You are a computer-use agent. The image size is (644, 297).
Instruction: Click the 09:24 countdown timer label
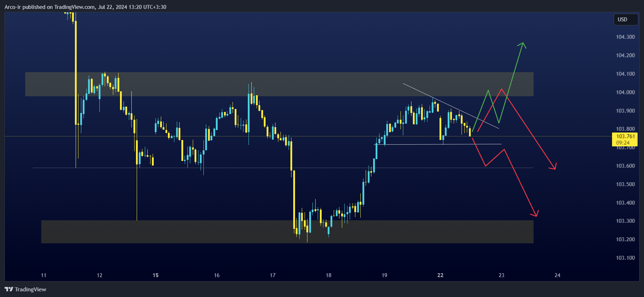pyautogui.click(x=623, y=143)
